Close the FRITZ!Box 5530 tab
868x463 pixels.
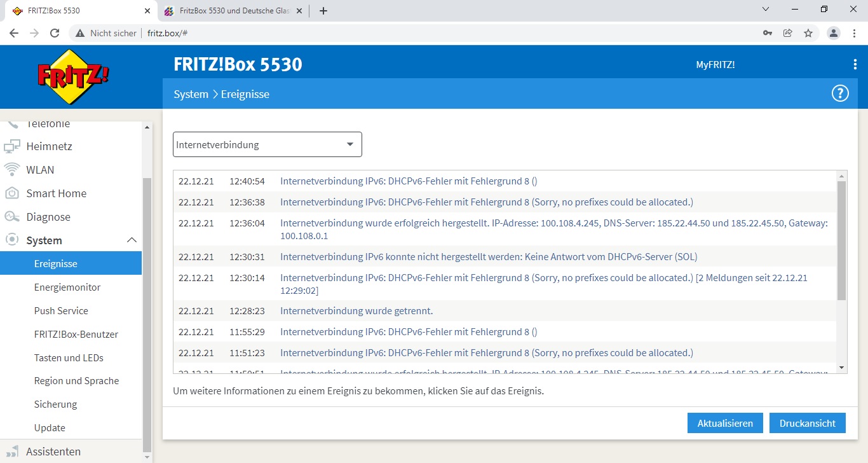click(147, 11)
